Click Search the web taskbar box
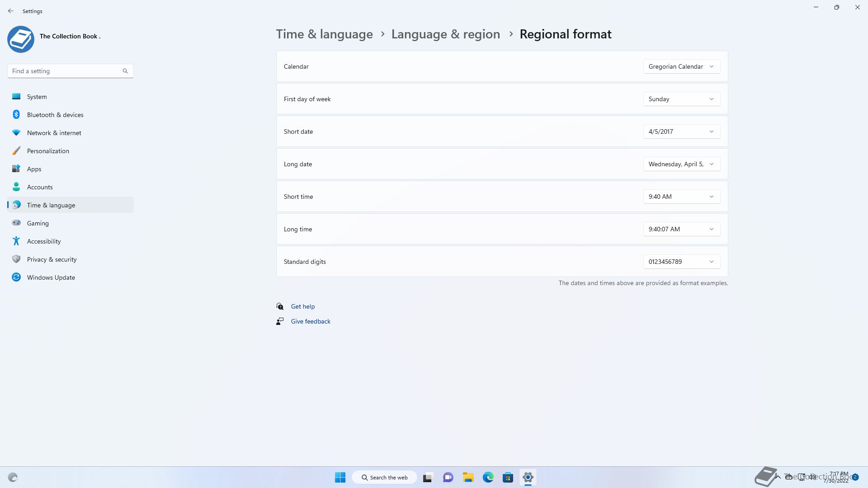This screenshot has height=488, width=868. coord(384,477)
